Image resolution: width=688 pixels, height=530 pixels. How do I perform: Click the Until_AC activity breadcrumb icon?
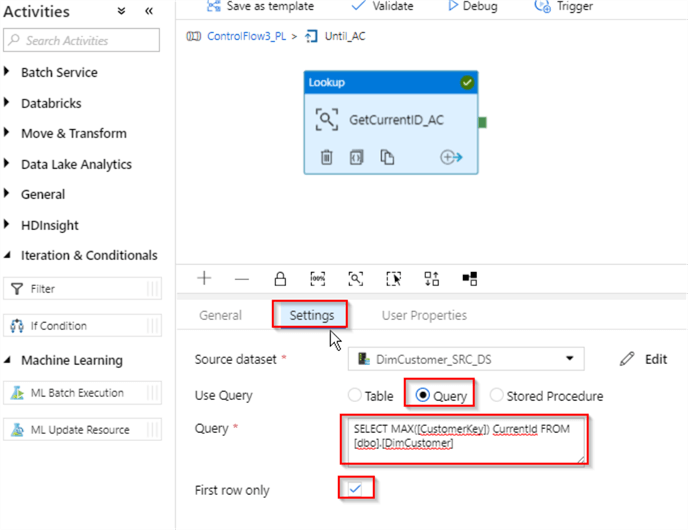(311, 36)
